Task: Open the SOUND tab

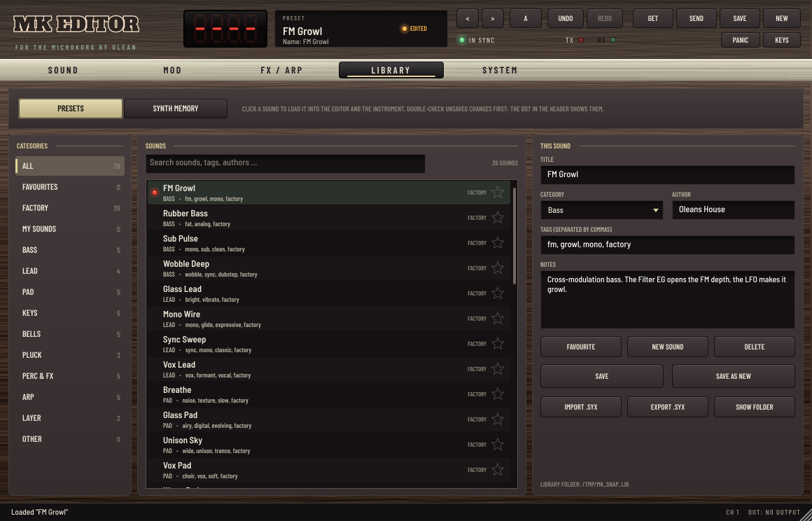Action: coord(63,70)
